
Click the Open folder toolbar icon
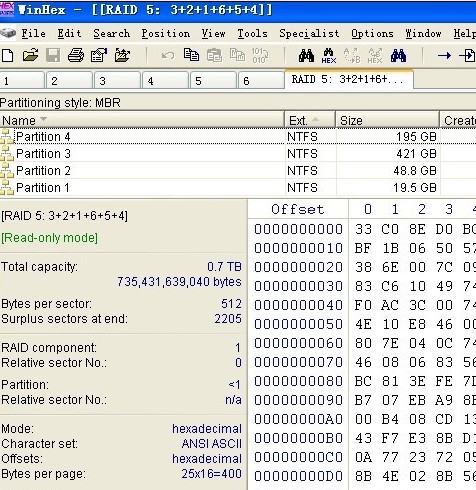pos(30,55)
